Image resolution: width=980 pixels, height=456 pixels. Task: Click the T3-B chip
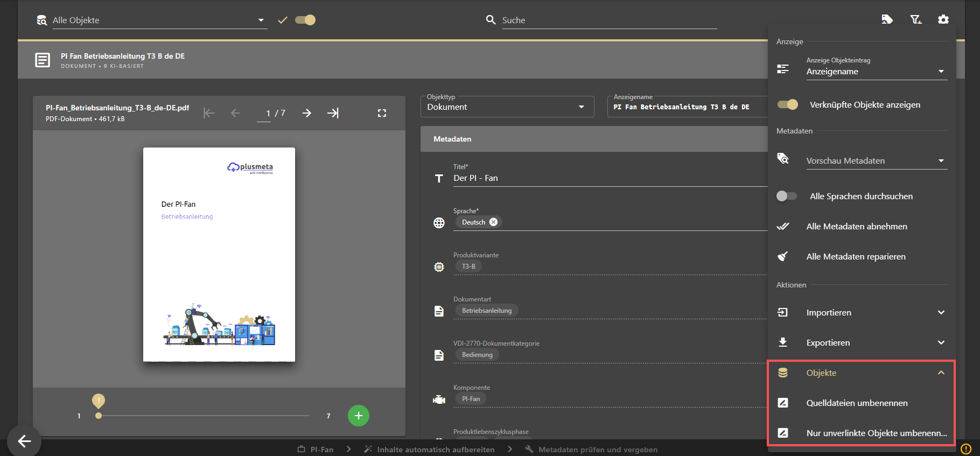[468, 266]
